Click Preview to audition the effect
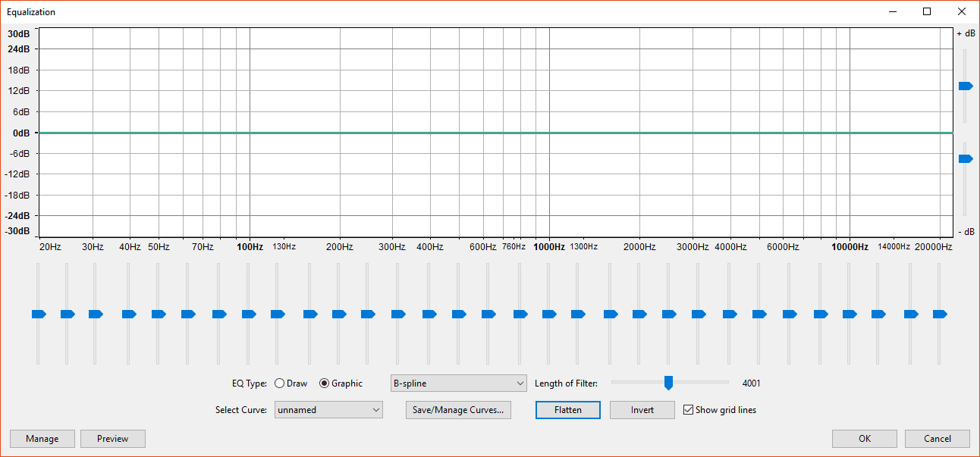 point(112,439)
